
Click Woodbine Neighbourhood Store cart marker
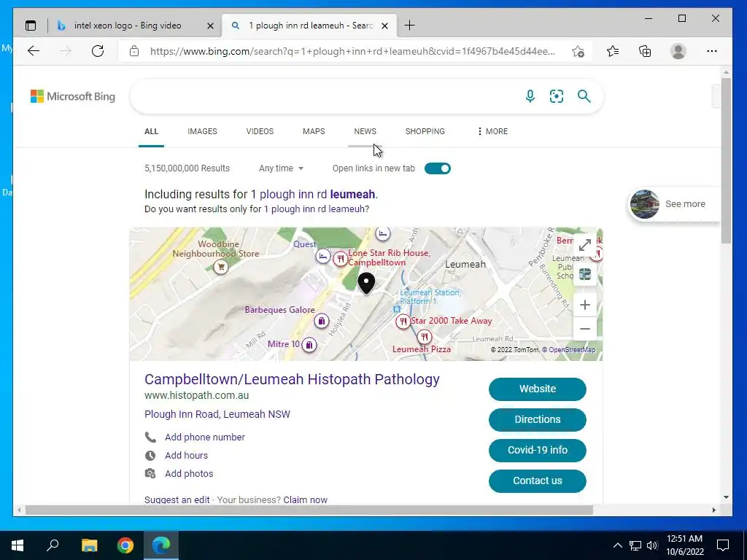tap(220, 267)
